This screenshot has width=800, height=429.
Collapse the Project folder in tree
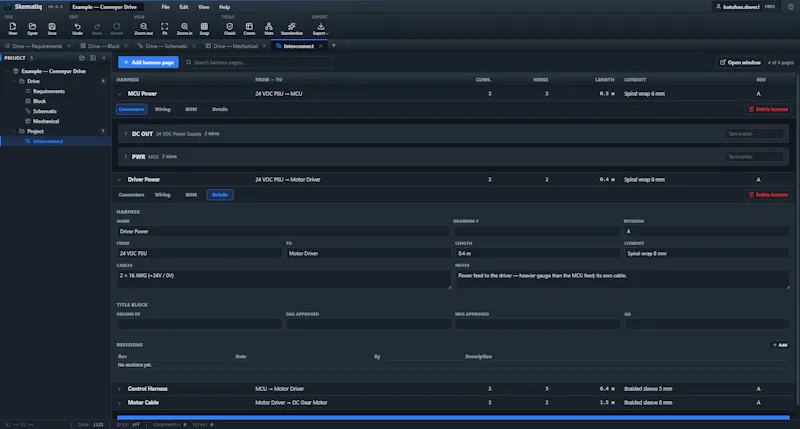pos(15,131)
